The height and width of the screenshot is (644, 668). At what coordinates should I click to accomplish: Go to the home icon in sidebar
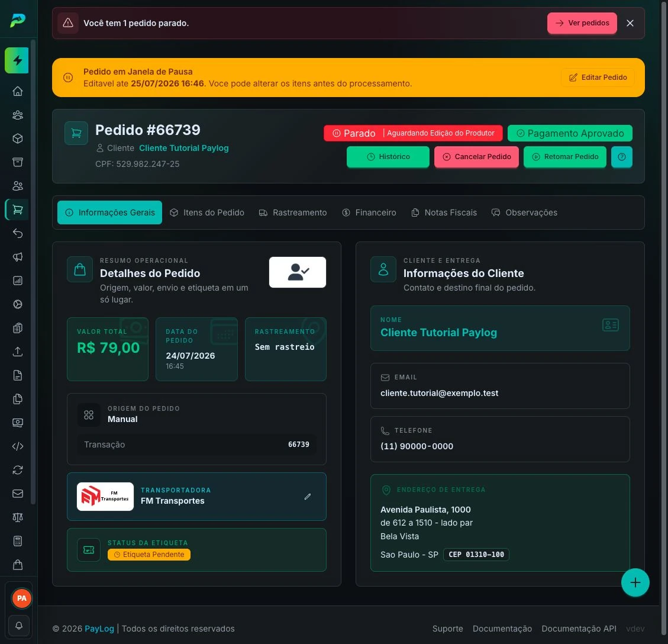[18, 91]
